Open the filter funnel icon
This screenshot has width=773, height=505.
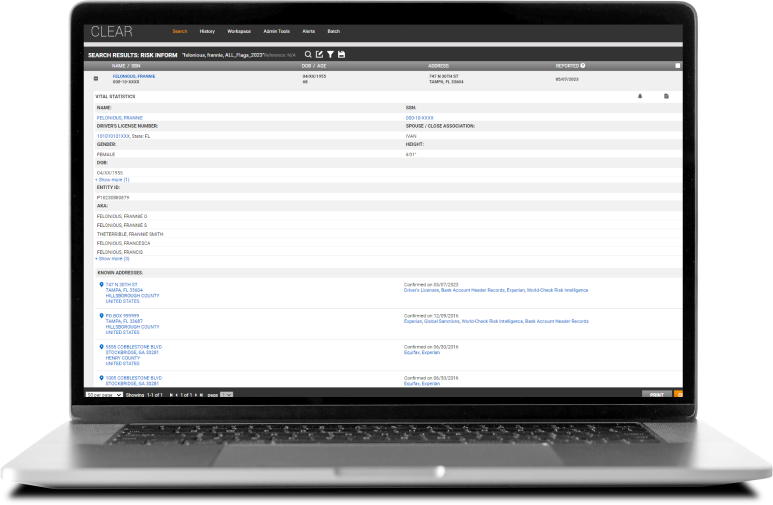[331, 54]
